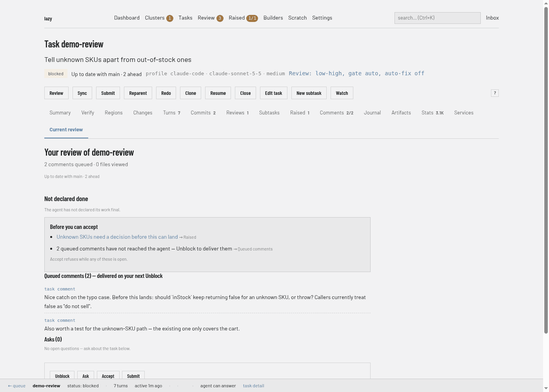Viewport: 549px width, 392px height.
Task: Open the Review settings link low-high gate auto
Action: coord(356,73)
